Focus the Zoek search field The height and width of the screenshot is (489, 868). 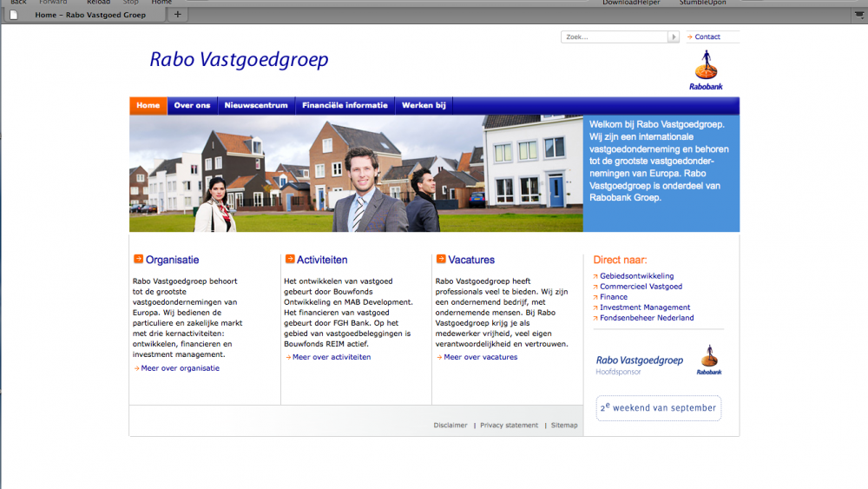point(615,37)
